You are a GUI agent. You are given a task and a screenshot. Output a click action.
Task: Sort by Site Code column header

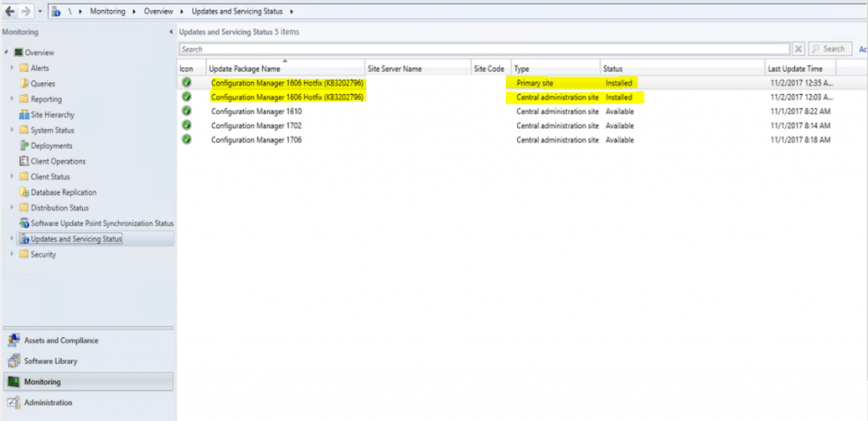click(491, 69)
